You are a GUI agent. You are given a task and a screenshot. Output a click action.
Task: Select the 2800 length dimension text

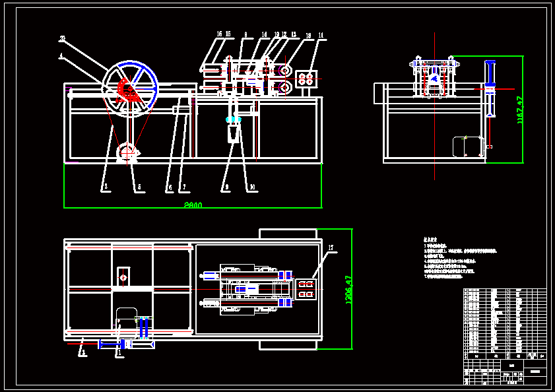point(193,205)
